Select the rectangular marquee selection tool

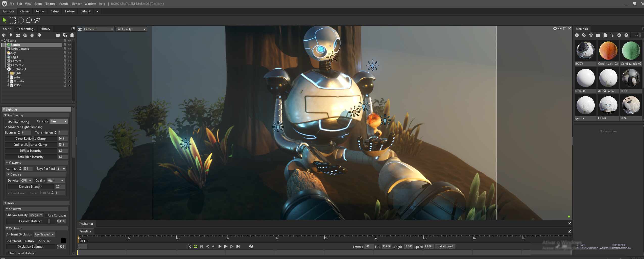coord(12,20)
